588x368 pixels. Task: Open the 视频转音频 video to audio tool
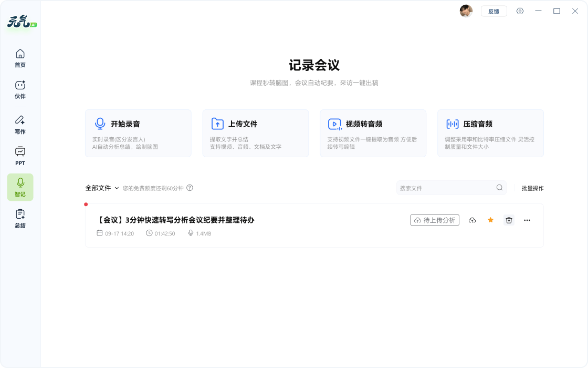(373, 133)
